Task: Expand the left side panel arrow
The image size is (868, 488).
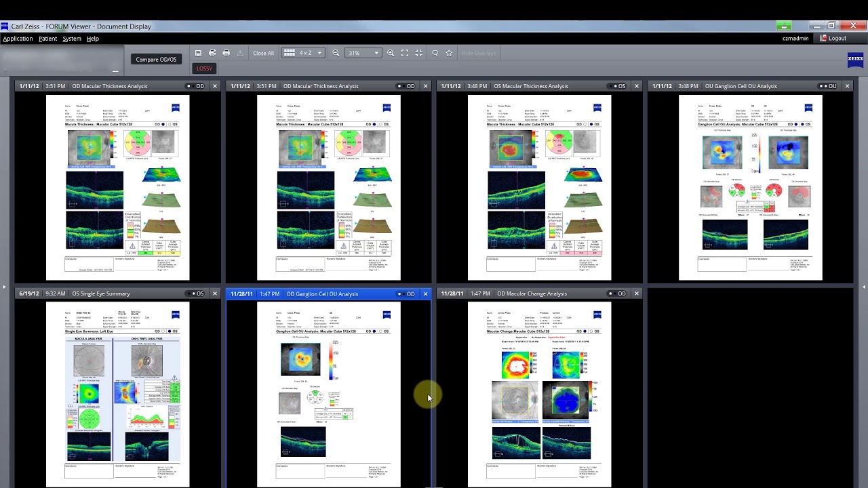Action: pos(4,287)
